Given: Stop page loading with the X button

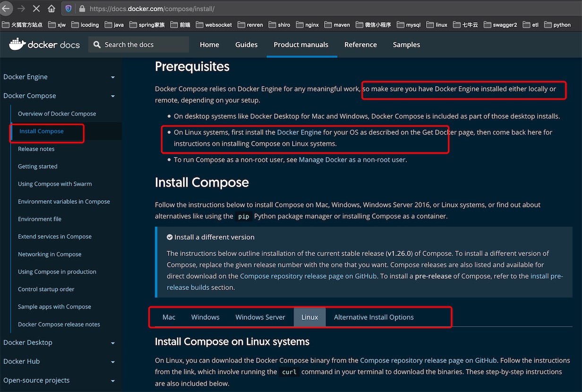Looking at the screenshot, I should point(36,9).
